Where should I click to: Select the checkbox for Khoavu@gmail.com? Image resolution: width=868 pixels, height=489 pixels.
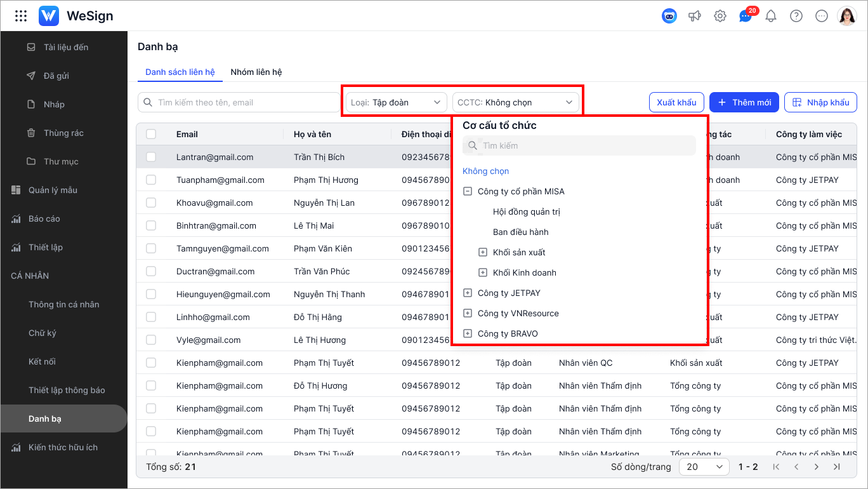click(151, 203)
